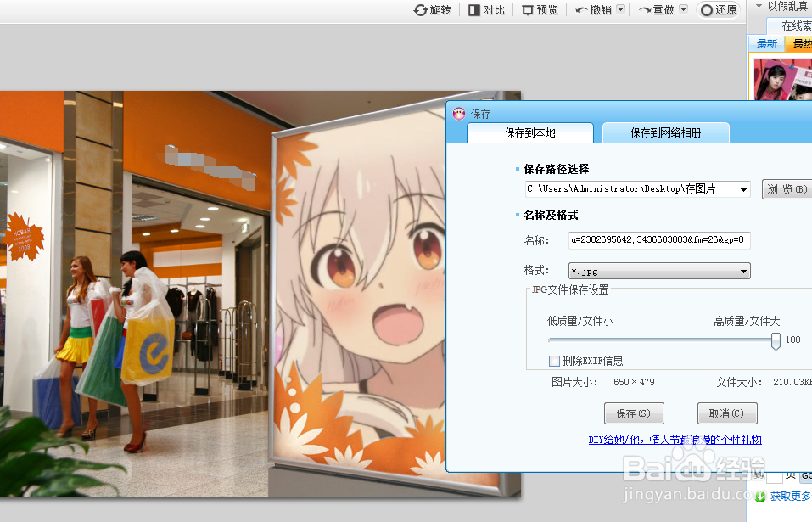812x522 pixels.
Task: Undo with the 撤销 button
Action: pos(593,10)
